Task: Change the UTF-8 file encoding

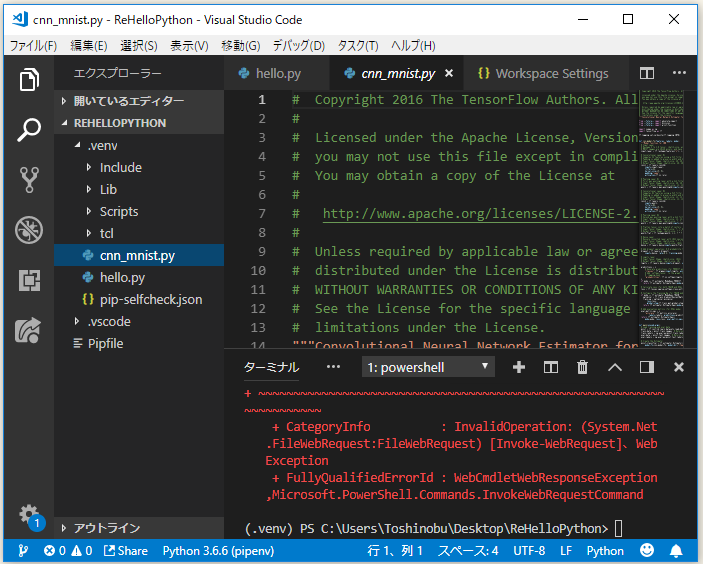Action: coord(529,551)
